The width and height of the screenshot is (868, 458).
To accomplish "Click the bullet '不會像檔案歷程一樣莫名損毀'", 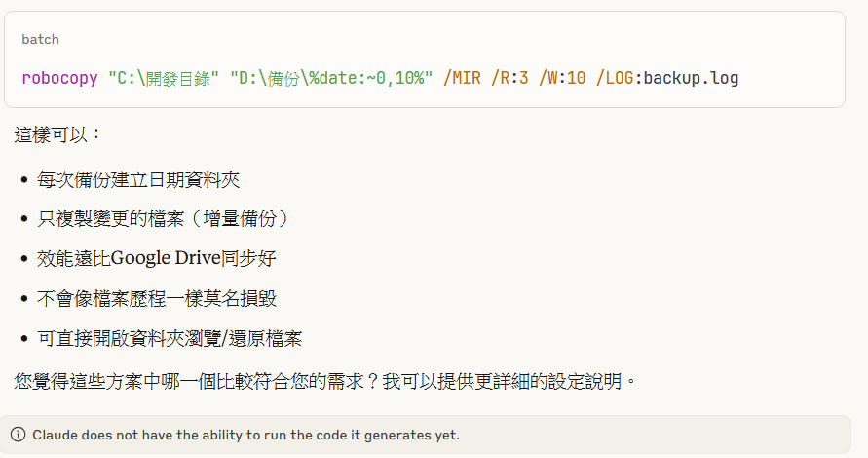I will point(164,298).
